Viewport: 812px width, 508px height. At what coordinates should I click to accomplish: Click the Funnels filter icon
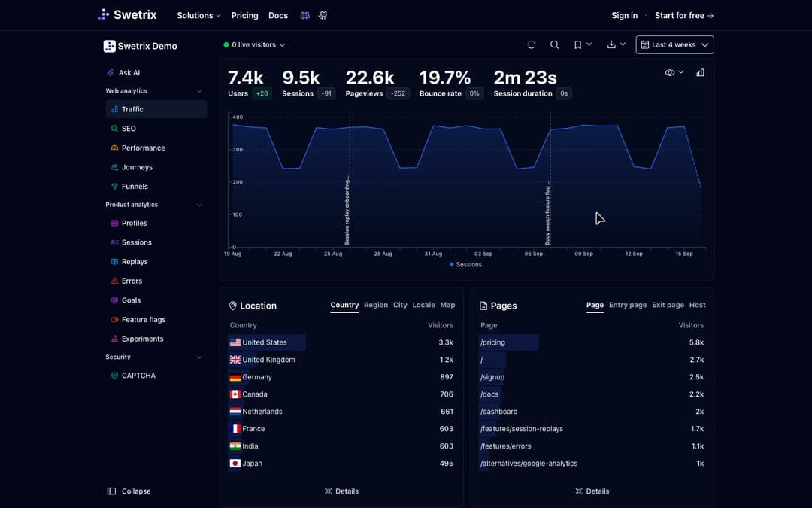114,187
